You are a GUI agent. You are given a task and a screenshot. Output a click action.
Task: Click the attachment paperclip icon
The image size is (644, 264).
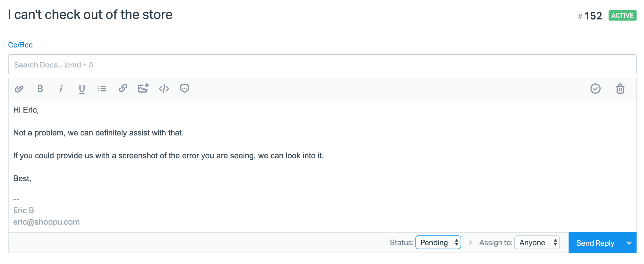(x=19, y=89)
